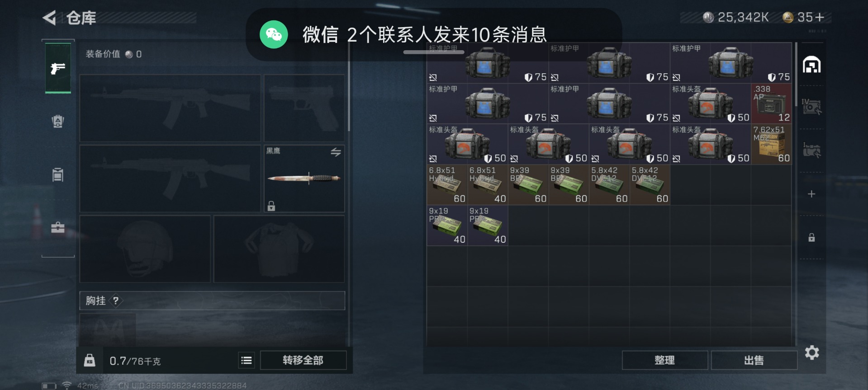Tap the weight kg lock icon
This screenshot has height=390, width=868.
90,360
